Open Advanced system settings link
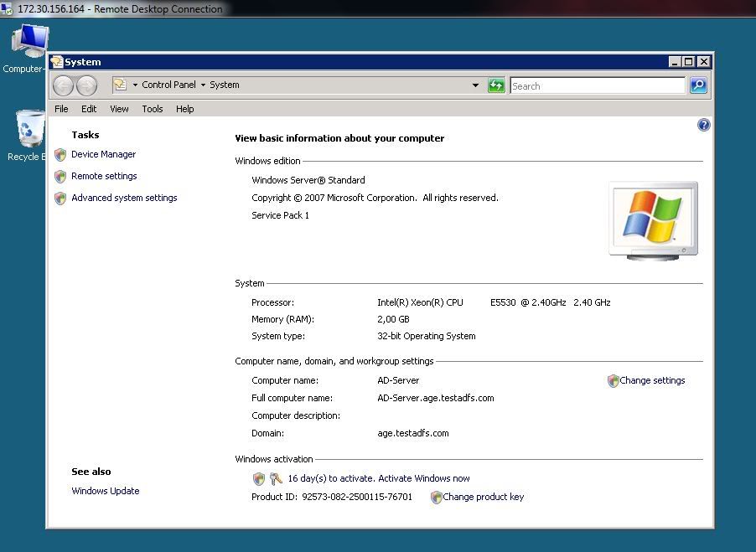Screen dimensions: 756x552 click(124, 198)
